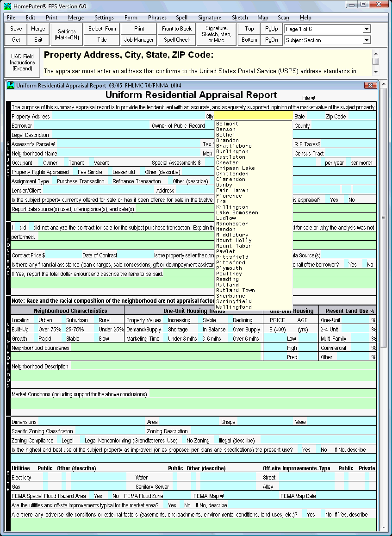392x536 pixels.
Task: Click the Get toolbar button
Action: pyautogui.click(x=16, y=40)
